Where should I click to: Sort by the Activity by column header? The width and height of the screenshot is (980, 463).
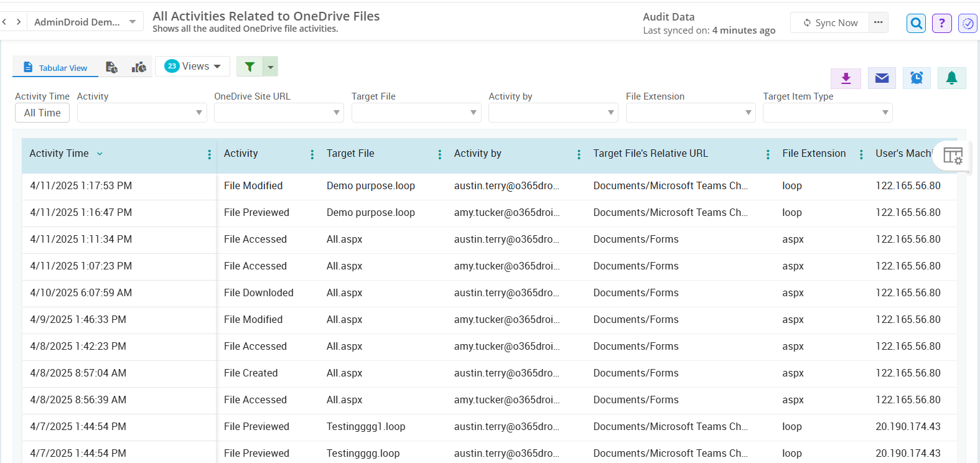(478, 154)
